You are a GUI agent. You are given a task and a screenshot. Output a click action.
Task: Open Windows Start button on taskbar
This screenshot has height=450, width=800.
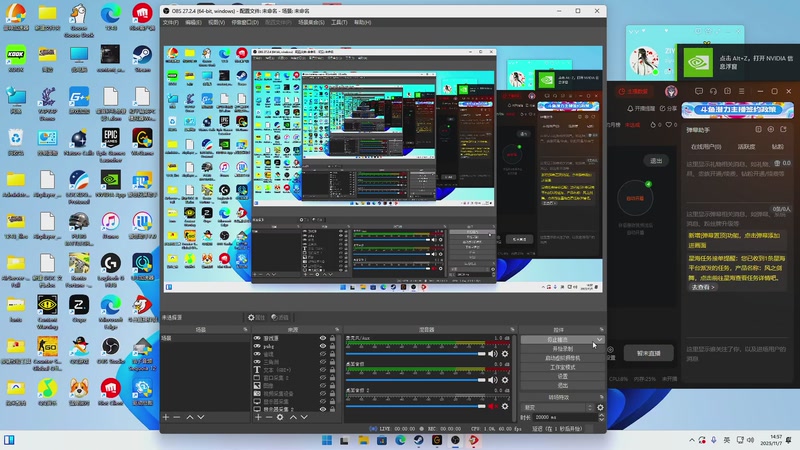pos(327,440)
